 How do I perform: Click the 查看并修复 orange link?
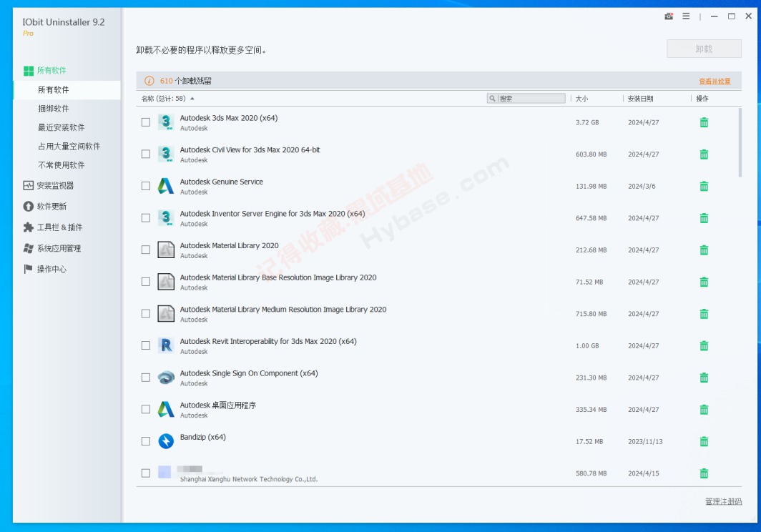pos(715,81)
